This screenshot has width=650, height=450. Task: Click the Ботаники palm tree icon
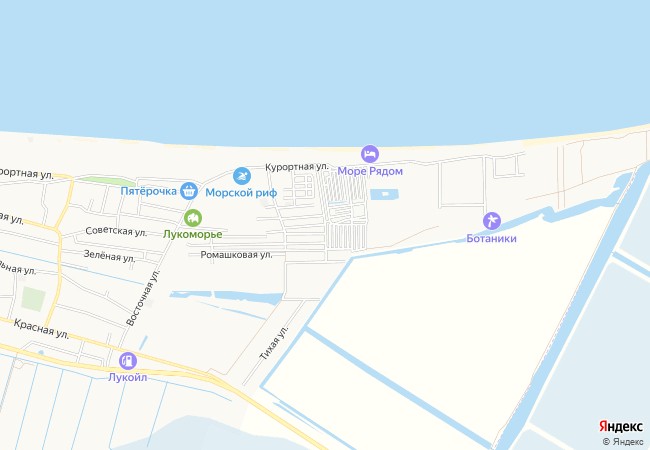(492, 221)
